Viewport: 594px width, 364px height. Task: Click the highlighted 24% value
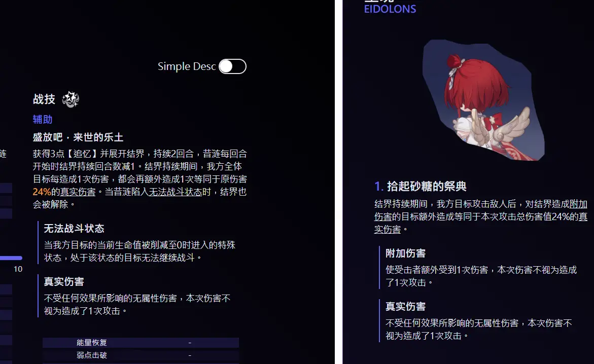coord(42,192)
